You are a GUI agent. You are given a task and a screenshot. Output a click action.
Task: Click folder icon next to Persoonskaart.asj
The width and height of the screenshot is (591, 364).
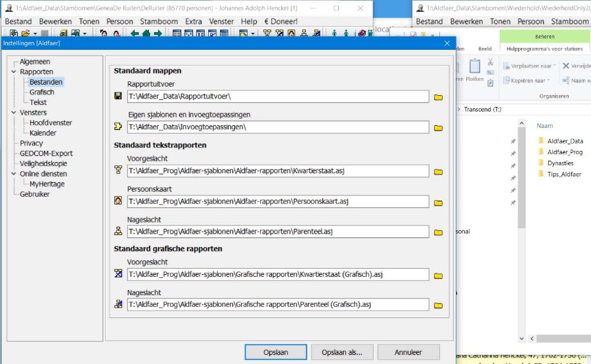(x=438, y=202)
